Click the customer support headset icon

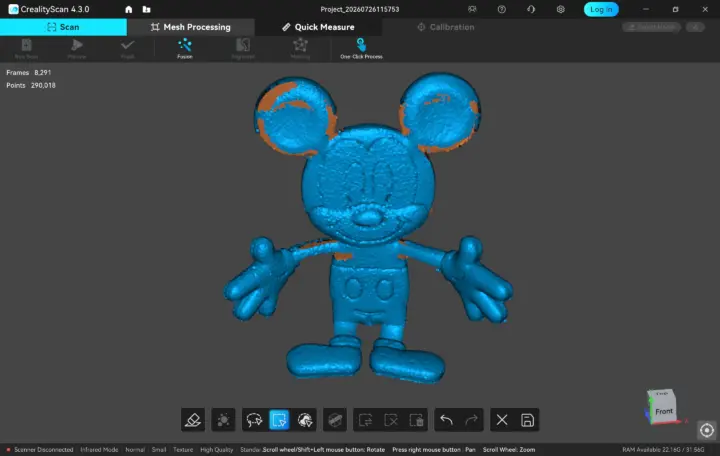click(x=531, y=9)
